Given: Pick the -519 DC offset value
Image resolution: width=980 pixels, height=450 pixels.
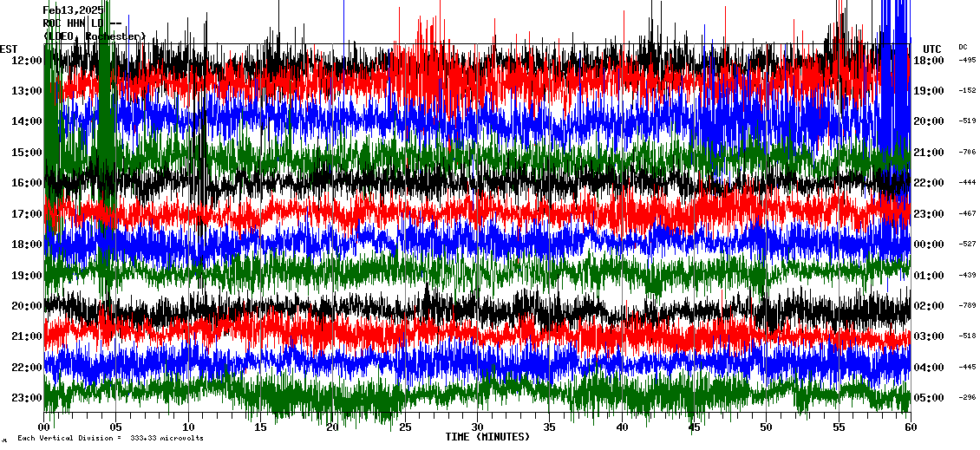Looking at the screenshot, I should (968, 121).
